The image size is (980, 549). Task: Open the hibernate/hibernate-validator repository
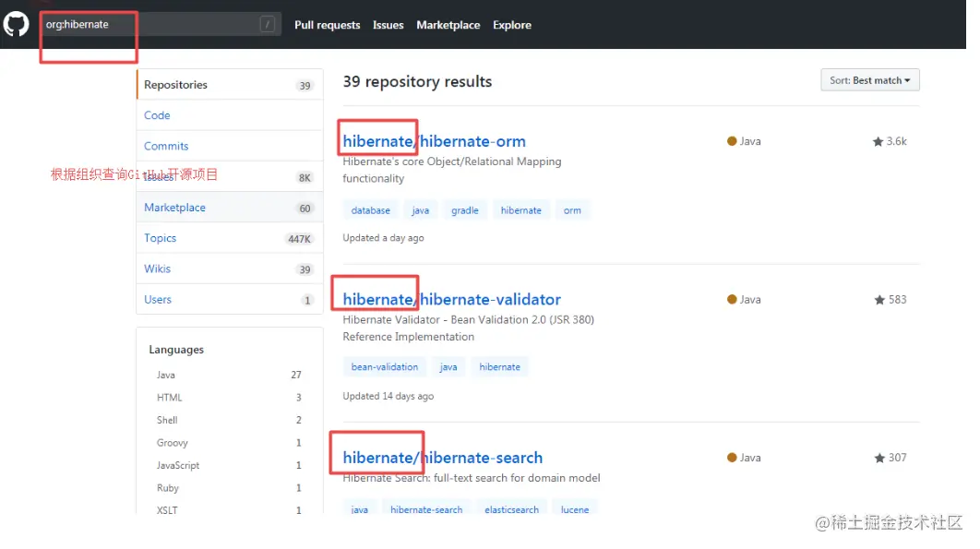click(x=451, y=300)
